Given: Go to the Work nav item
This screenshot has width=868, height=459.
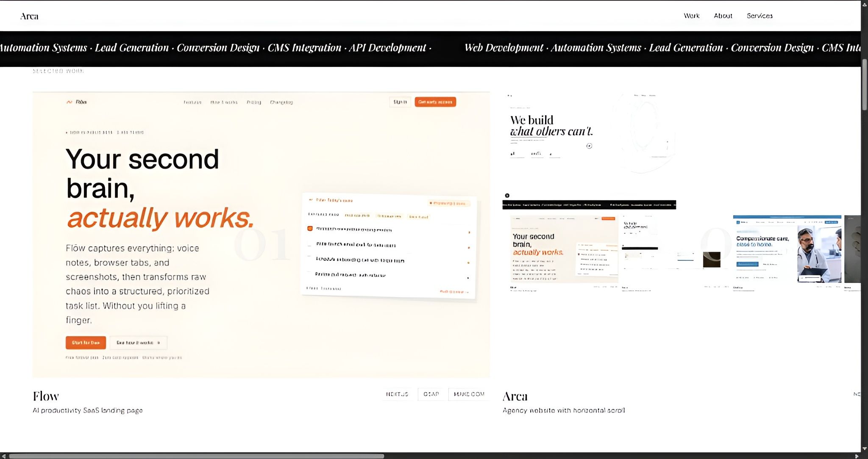Looking at the screenshot, I should coord(691,16).
